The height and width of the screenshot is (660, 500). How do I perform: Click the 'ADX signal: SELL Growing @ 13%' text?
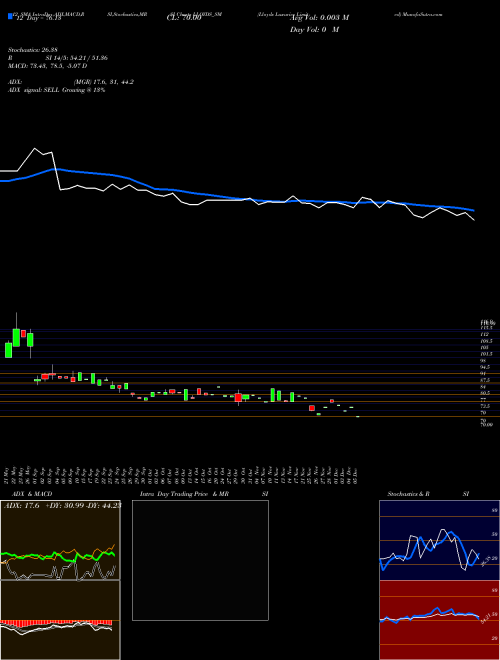[56, 90]
